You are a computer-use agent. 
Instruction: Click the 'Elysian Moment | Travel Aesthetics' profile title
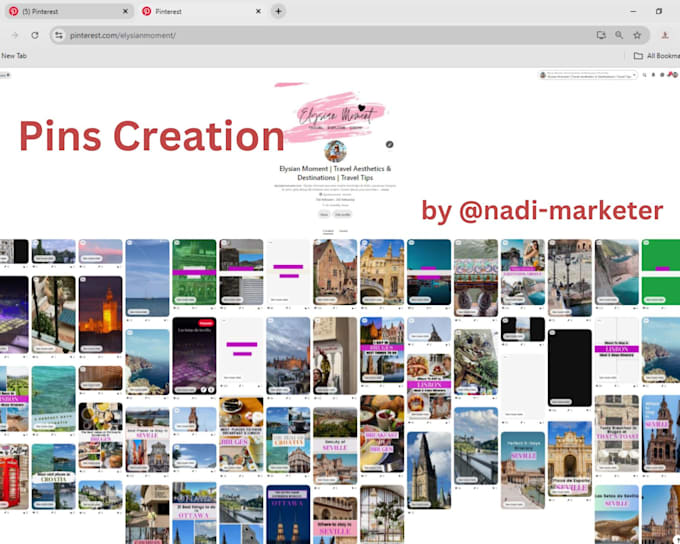pos(335,173)
